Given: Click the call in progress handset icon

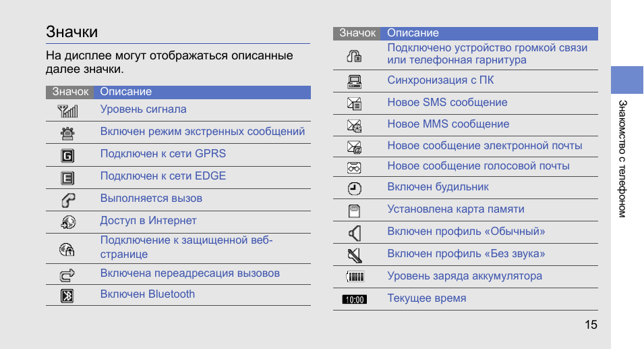Looking at the screenshot, I should click(67, 200).
